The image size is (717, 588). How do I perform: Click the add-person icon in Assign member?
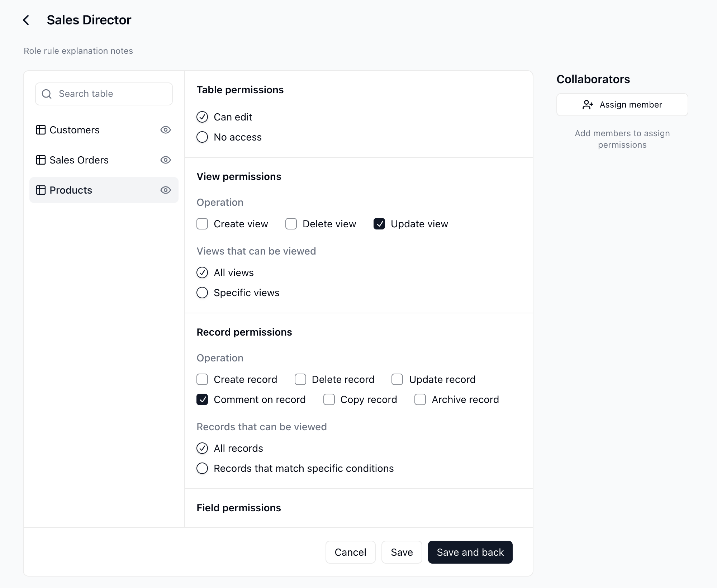point(588,105)
